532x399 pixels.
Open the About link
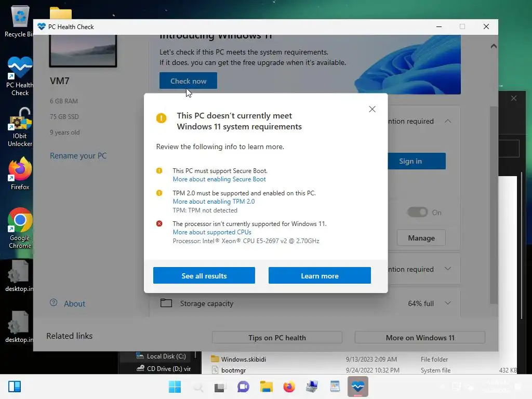(74, 303)
